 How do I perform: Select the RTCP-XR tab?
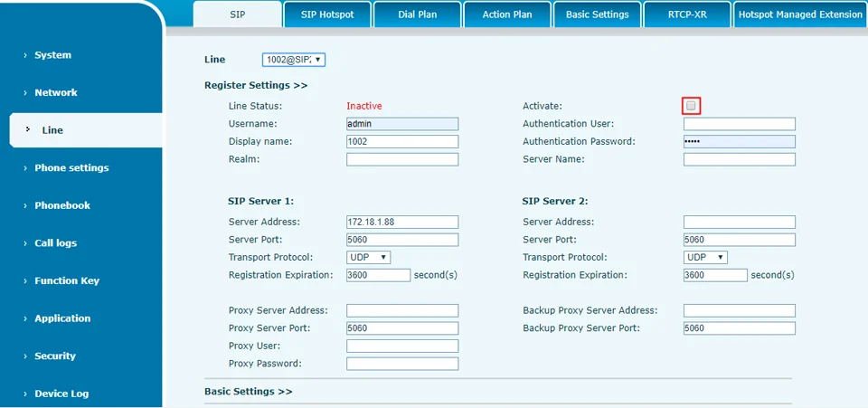(x=687, y=14)
